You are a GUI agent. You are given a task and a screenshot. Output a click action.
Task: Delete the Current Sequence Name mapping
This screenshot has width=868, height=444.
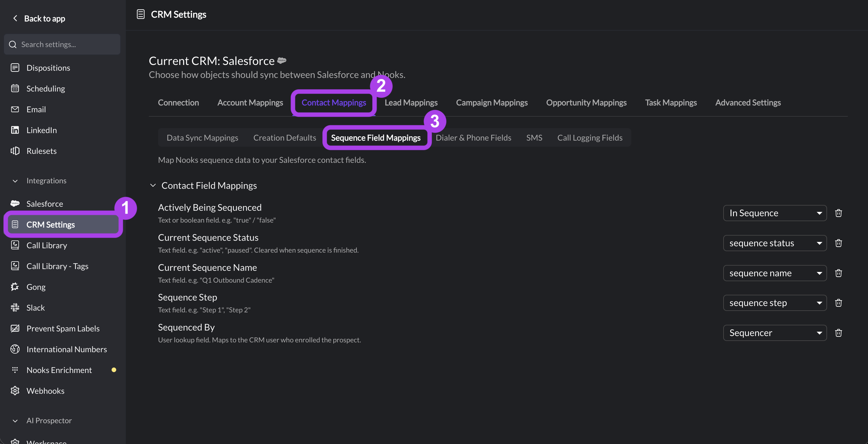[x=838, y=273]
